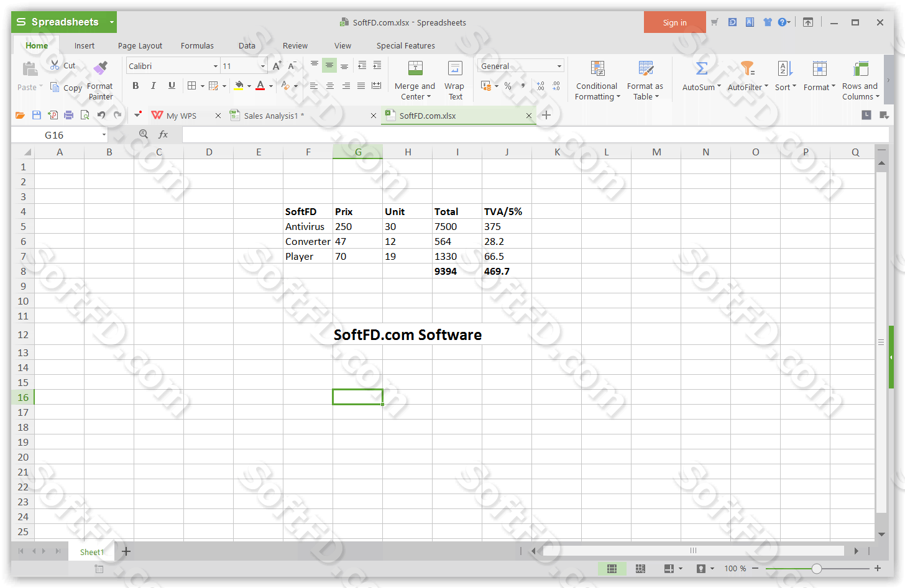Viewport: 905px width, 588px height.
Task: Open Conditional Formatting menu
Action: tap(597, 80)
